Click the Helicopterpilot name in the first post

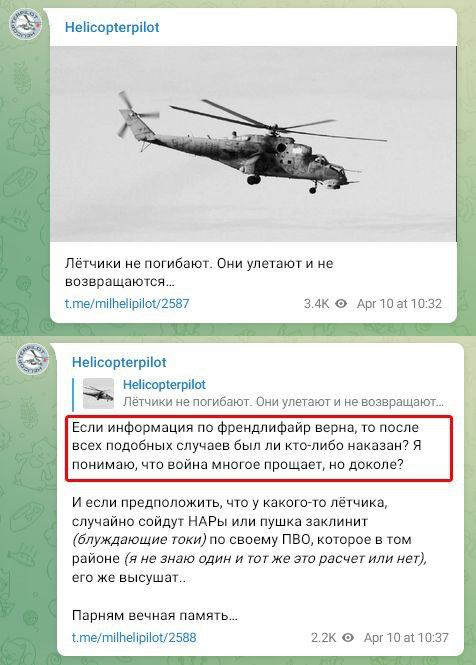coord(112,27)
